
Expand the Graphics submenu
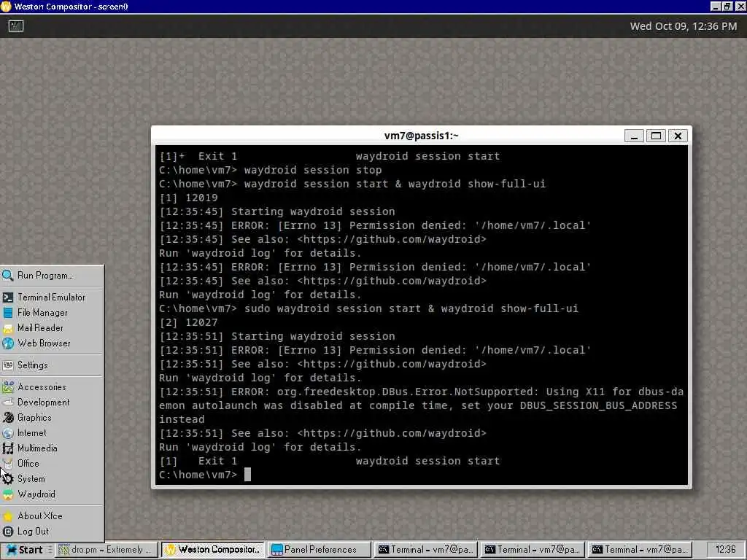coord(52,417)
